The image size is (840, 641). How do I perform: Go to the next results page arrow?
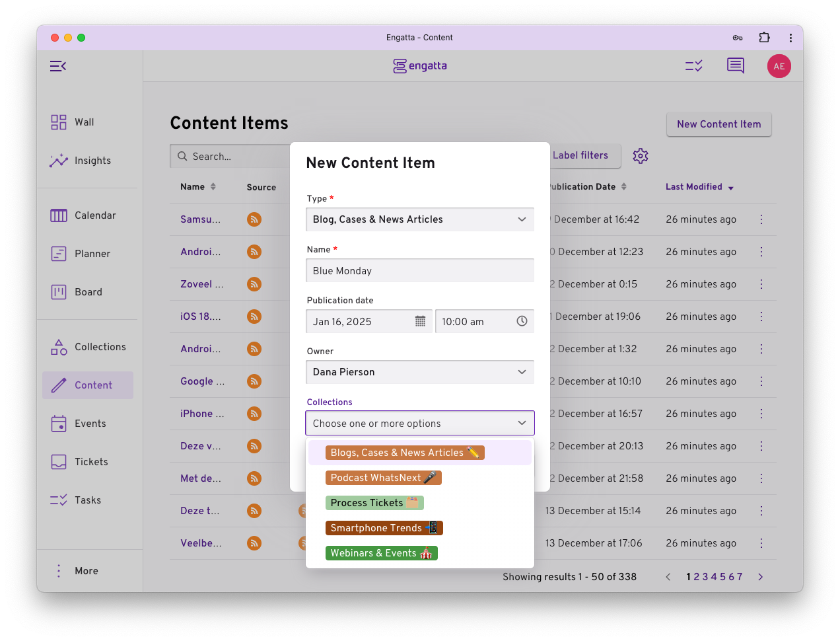760,577
